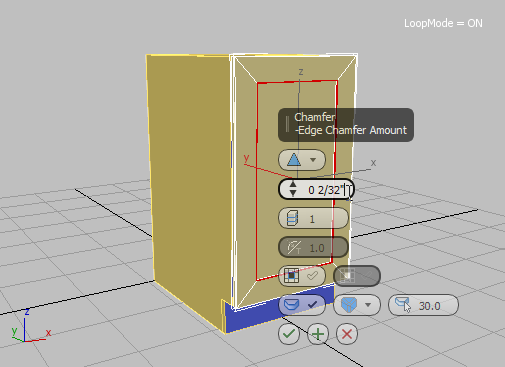Image resolution: width=505 pixels, height=367 pixels.
Task: Click the dimmed Tension icon
Action: pos(294,248)
